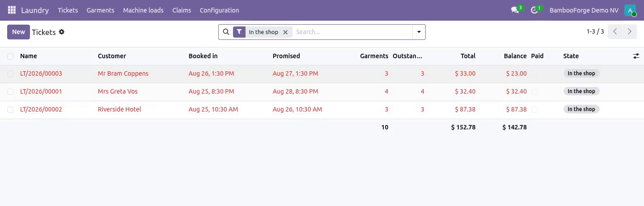Click the total sum $ 152.78

click(x=463, y=127)
